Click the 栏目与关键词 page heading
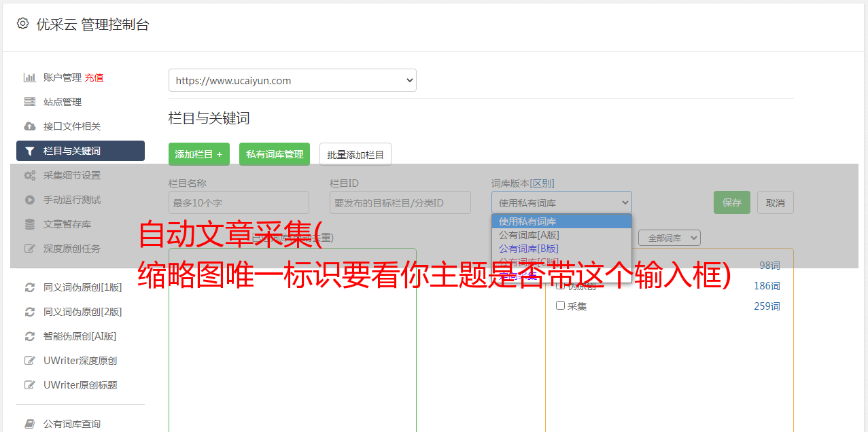Screen dimensions: 868x432 tap(209, 118)
